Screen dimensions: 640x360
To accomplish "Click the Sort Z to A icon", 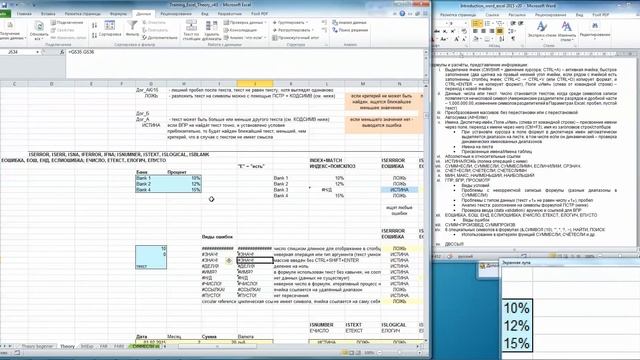I will click(94, 36).
